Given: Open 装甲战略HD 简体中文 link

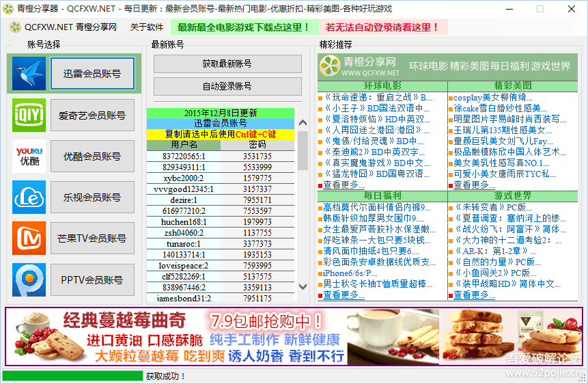Looking at the screenshot, I should [507, 284].
